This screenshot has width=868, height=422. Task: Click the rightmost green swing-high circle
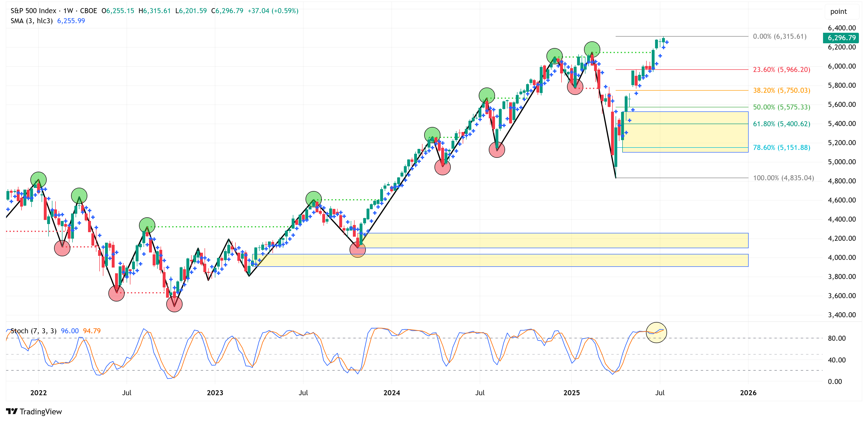point(592,49)
